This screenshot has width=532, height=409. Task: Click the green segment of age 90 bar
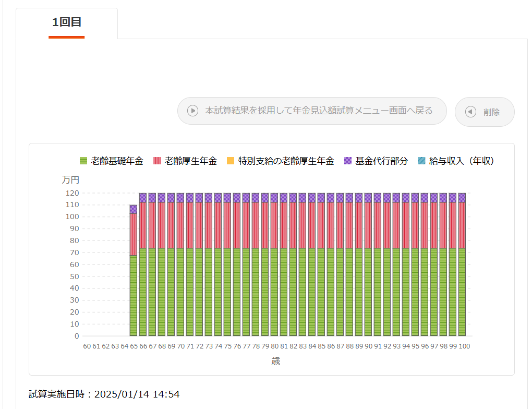368,292
